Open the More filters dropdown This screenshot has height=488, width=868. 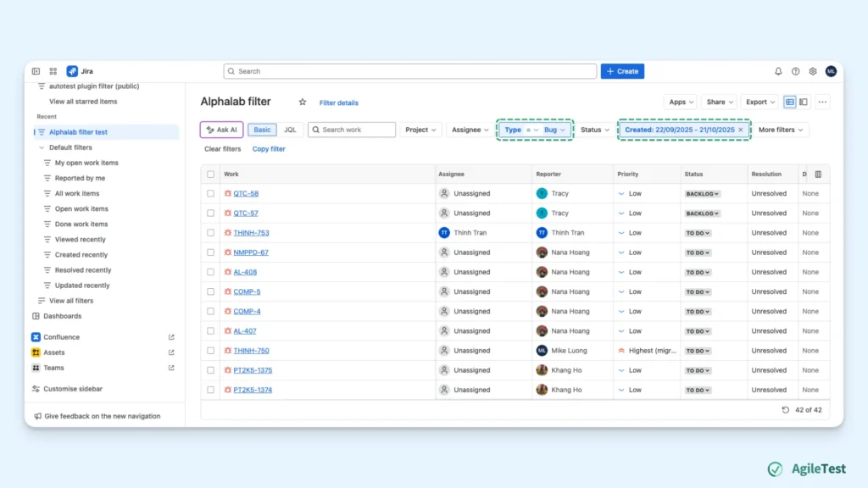[x=779, y=130]
